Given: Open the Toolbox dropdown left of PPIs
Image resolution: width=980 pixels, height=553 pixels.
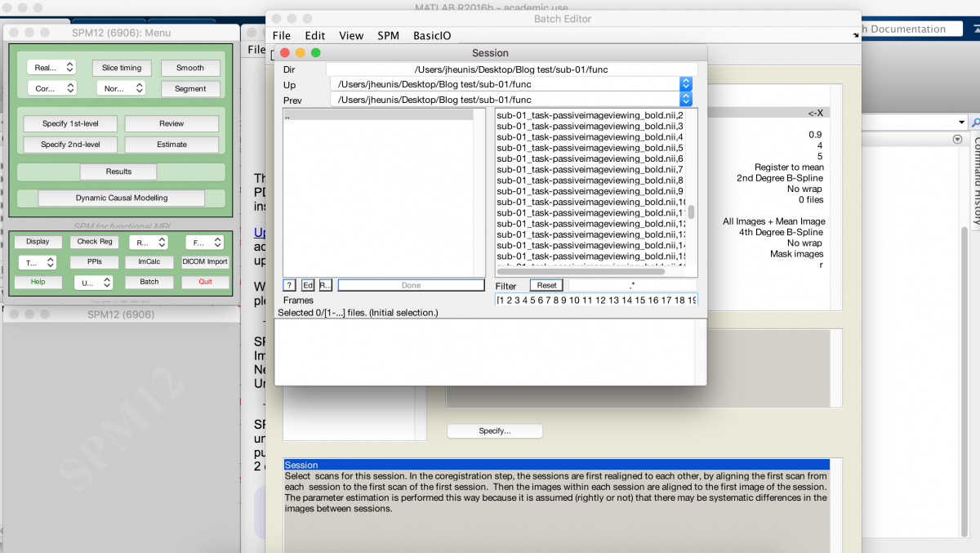Looking at the screenshot, I should pyautogui.click(x=38, y=262).
